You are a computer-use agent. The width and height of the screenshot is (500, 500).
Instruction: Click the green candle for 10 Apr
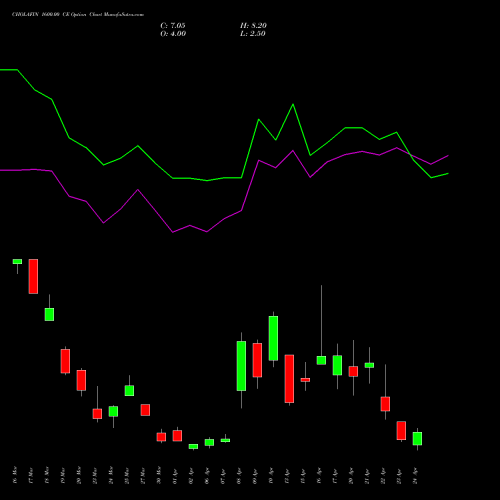[273, 338]
